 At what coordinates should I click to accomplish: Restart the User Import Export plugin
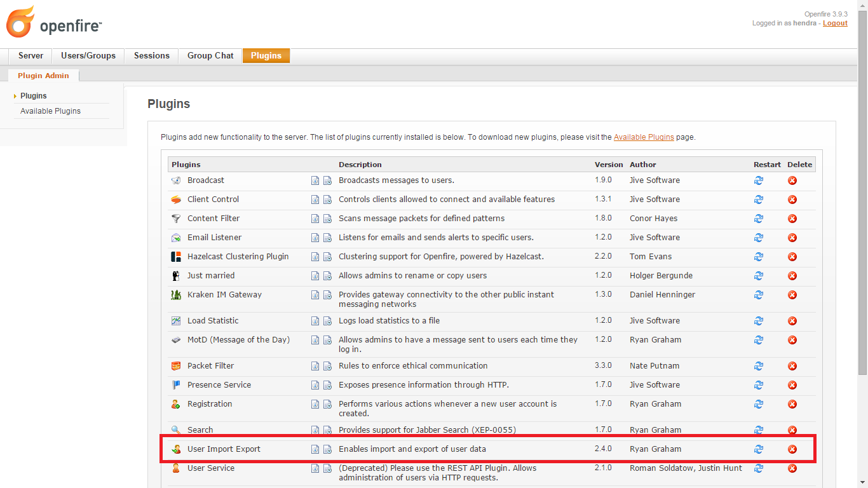tap(759, 449)
